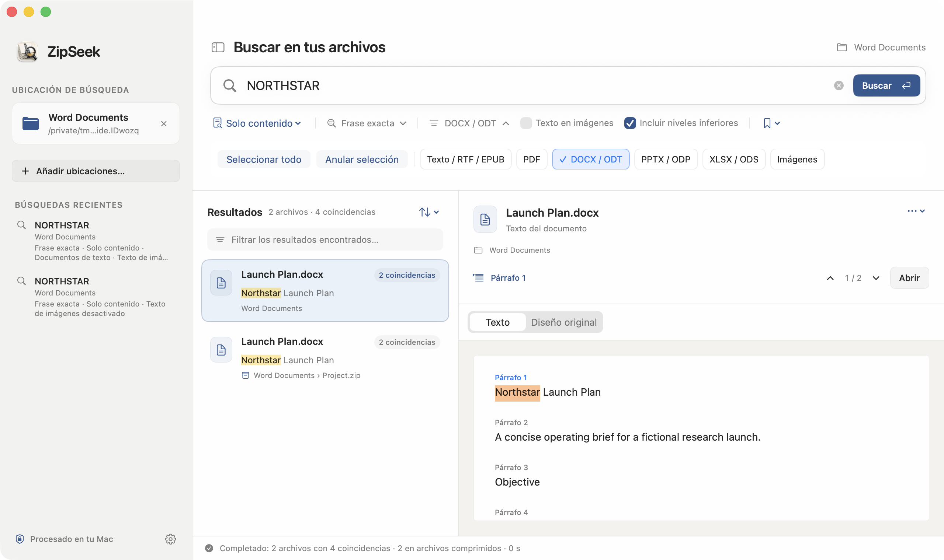Viewport: 944px width, 560px height.
Task: Expand the Solo contenido dropdown
Action: tap(257, 123)
